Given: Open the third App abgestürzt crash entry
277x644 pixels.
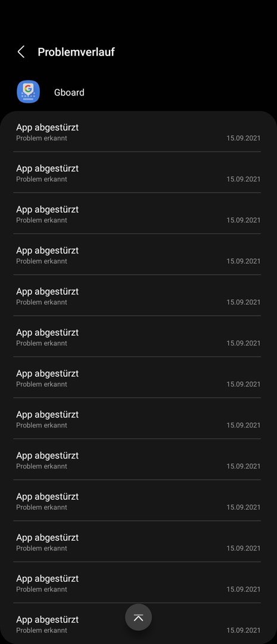Looking at the screenshot, I should (138, 213).
